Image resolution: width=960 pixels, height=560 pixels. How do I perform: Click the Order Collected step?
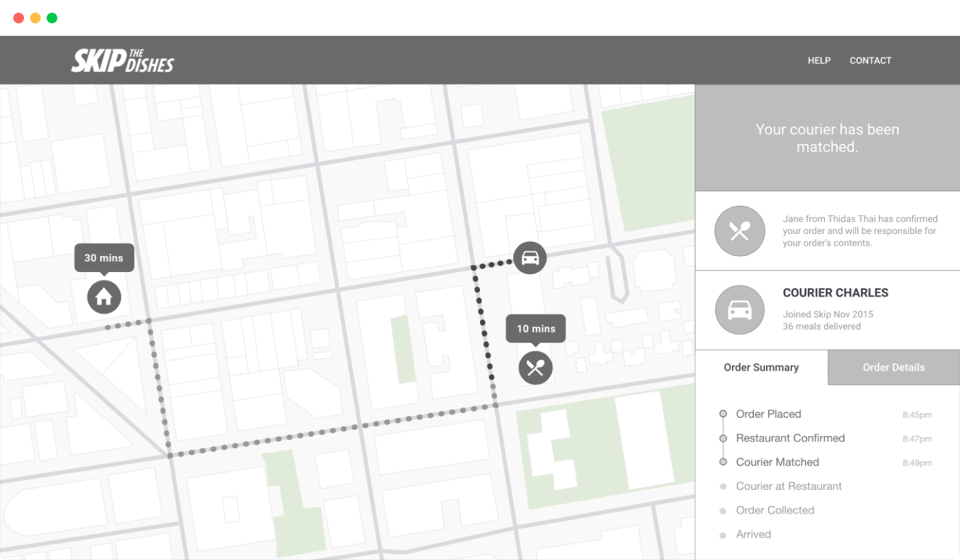point(775,510)
